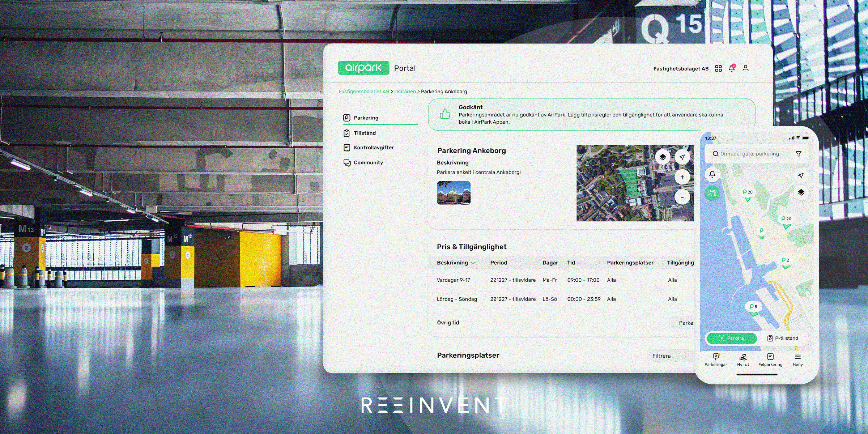Select the 'Vardagar 9-17' row description
The width and height of the screenshot is (868, 434).
point(453,280)
